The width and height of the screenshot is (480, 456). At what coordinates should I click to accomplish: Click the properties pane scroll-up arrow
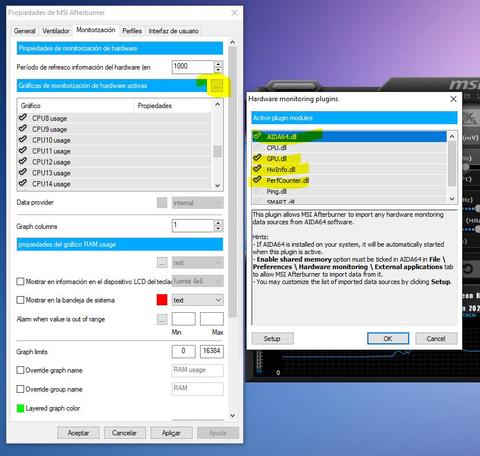[x=233, y=42]
